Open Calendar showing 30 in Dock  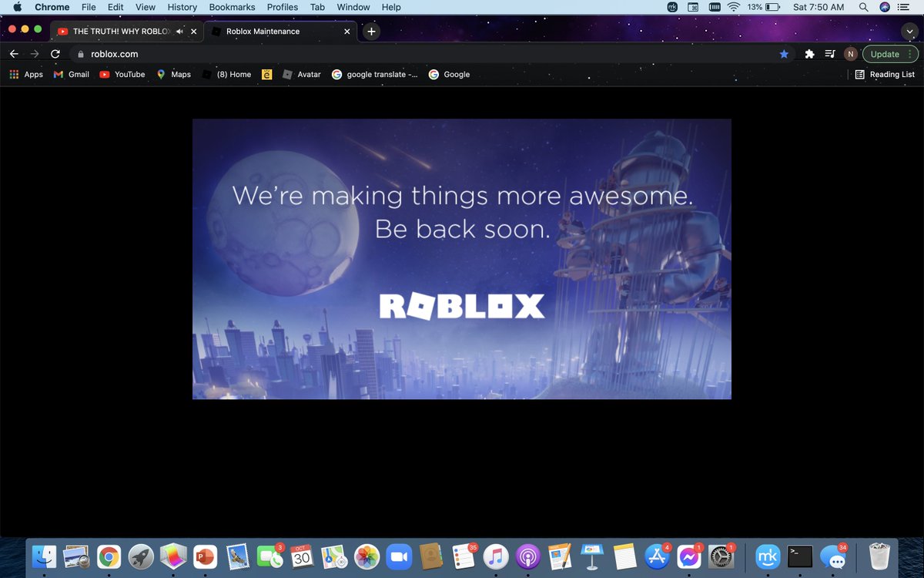tap(302, 556)
